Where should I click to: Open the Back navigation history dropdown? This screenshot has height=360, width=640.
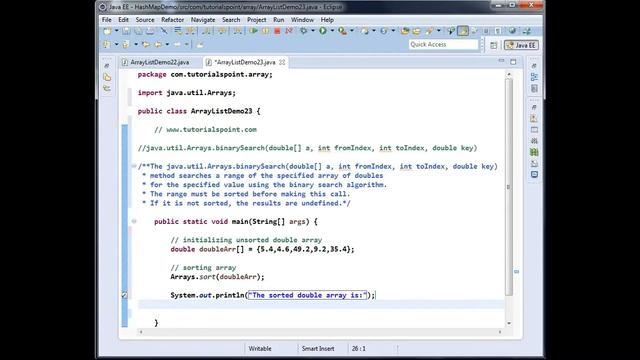(167, 44)
